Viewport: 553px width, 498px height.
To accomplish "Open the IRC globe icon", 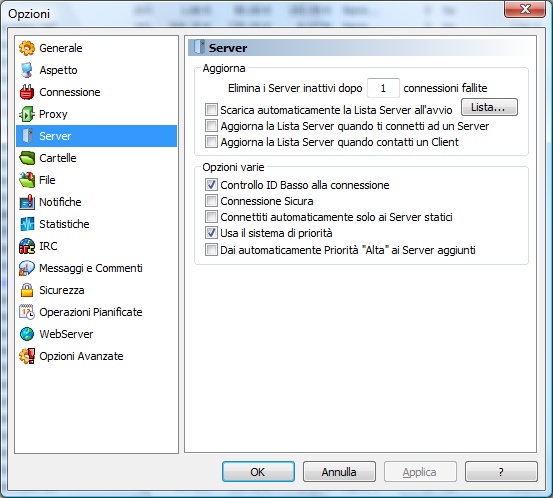I will tap(27, 246).
